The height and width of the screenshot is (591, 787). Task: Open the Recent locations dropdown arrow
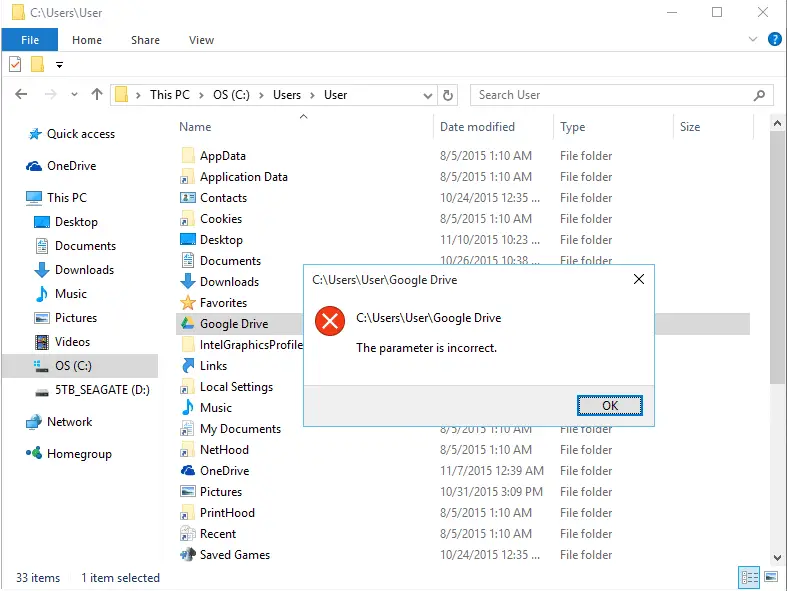point(74,94)
